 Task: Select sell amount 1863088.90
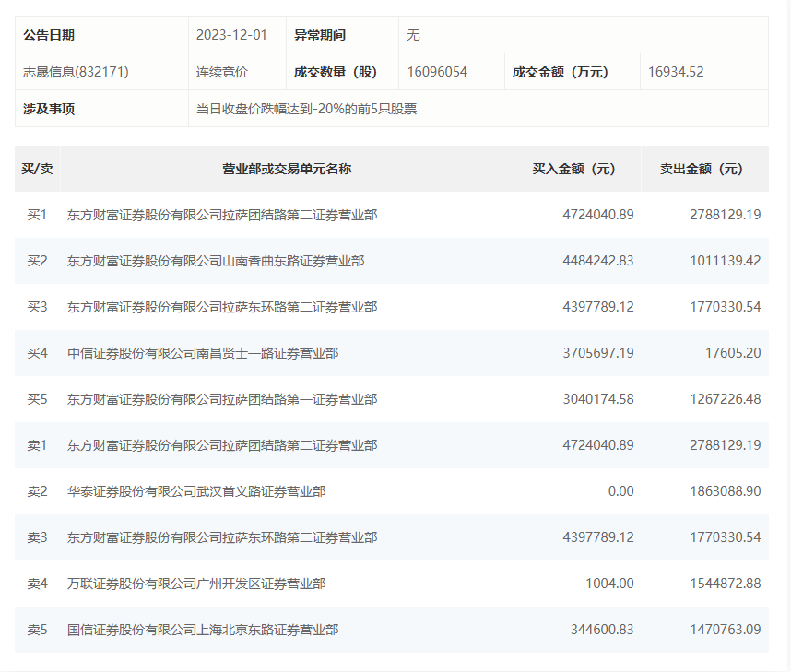[726, 491]
